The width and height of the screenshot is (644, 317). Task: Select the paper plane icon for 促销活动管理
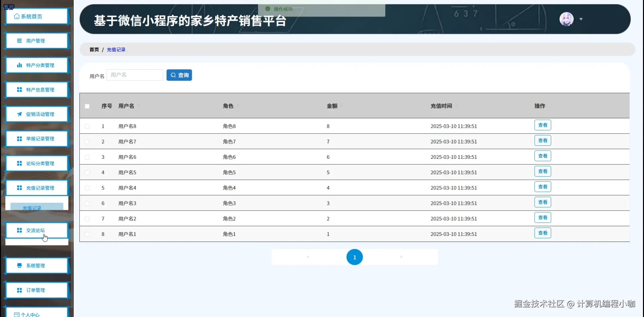pyautogui.click(x=19, y=114)
